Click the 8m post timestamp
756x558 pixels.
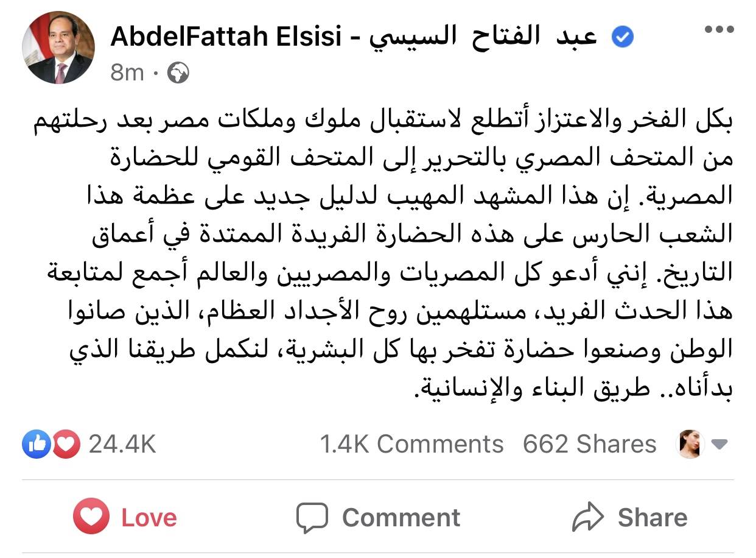pyautogui.click(x=127, y=73)
